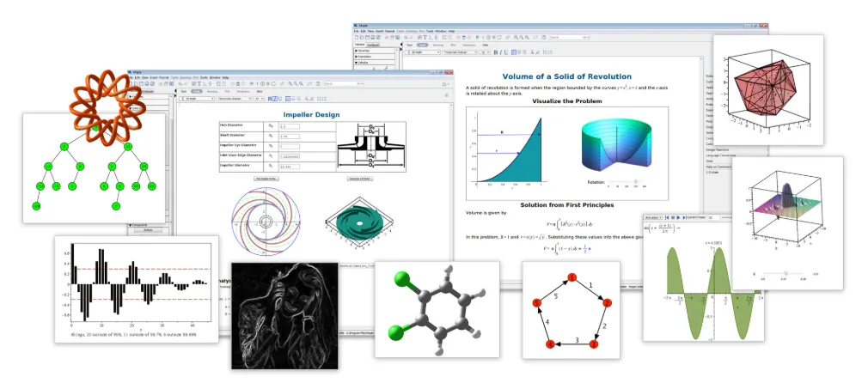Click the edge-detected face image thumbnail

284,315
